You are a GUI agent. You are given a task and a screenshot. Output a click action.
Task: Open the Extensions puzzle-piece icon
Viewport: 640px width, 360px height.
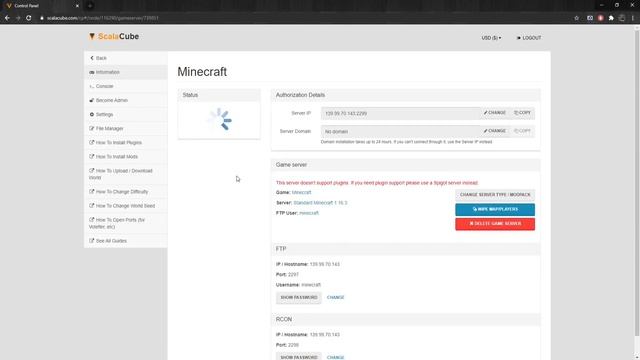[611, 18]
